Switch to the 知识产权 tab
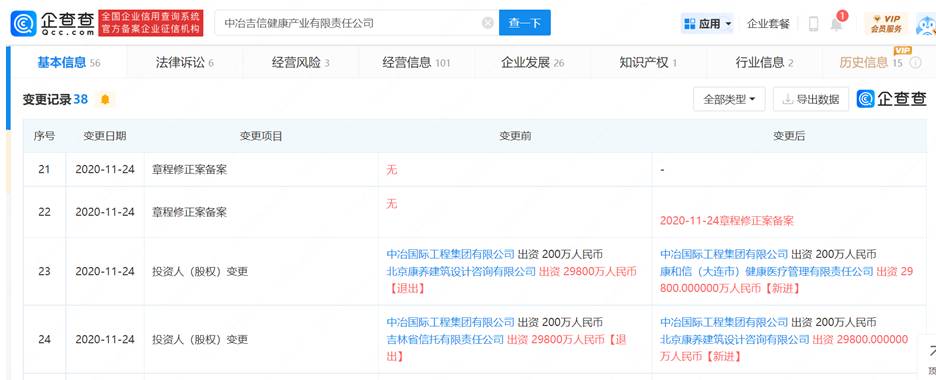936x380 pixels. tap(648, 63)
